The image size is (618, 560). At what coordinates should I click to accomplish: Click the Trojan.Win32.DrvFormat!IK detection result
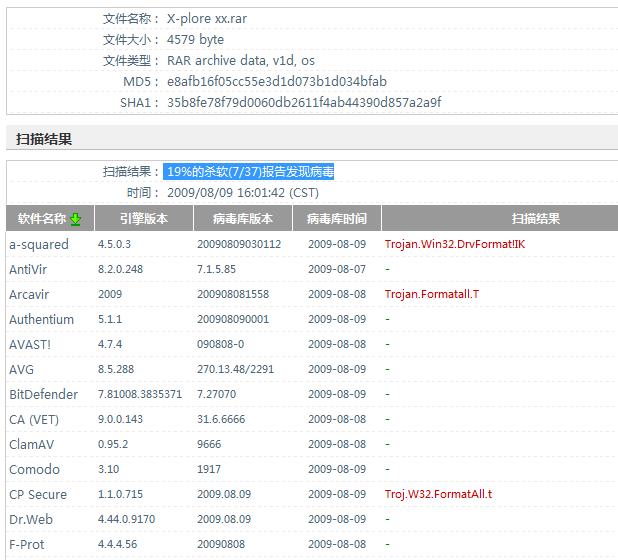pyautogui.click(x=455, y=244)
